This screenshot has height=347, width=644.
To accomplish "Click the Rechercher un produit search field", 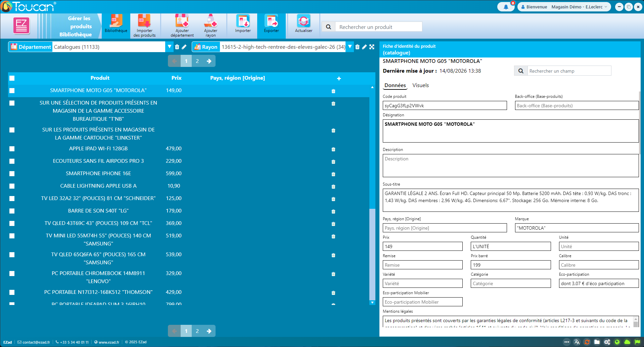I will coord(378,27).
